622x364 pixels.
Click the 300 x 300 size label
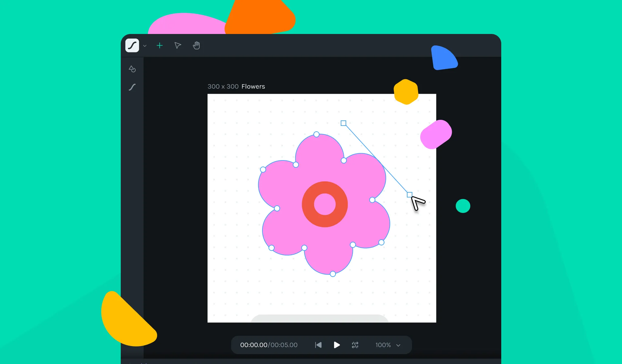223,86
